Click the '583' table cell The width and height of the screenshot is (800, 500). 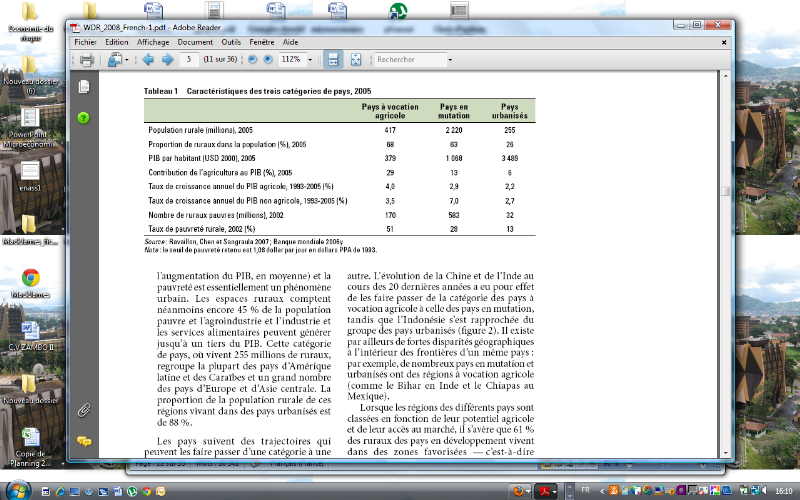point(454,215)
